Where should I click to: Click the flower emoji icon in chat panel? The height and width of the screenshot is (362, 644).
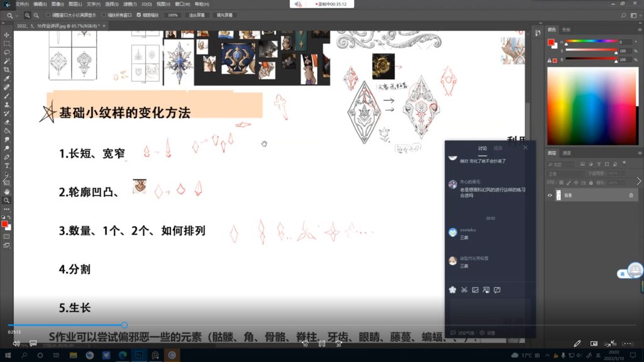pyautogui.click(x=452, y=290)
